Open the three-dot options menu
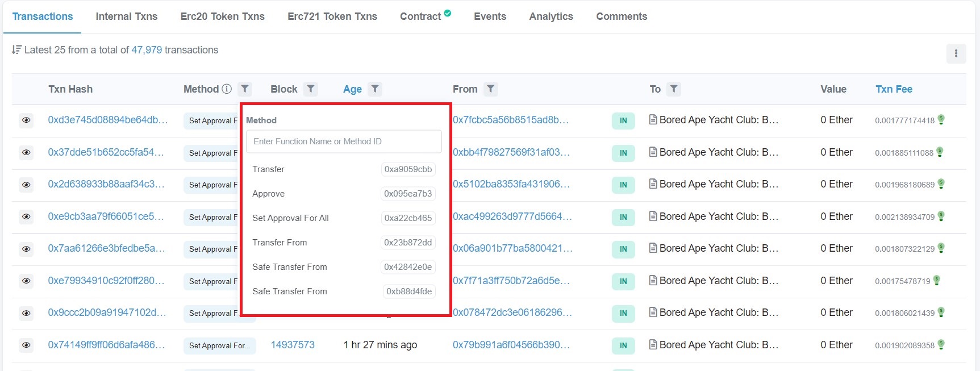 point(956,53)
